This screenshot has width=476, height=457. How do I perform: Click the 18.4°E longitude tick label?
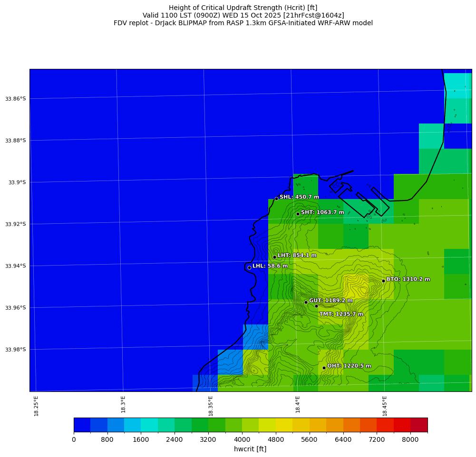(x=298, y=406)
